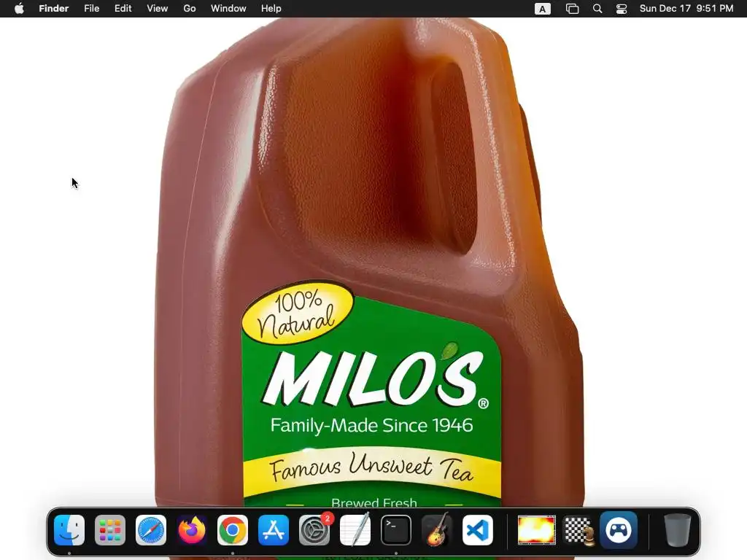Image resolution: width=747 pixels, height=560 pixels.
Task: Open Launchpad in the dock
Action: click(110, 530)
